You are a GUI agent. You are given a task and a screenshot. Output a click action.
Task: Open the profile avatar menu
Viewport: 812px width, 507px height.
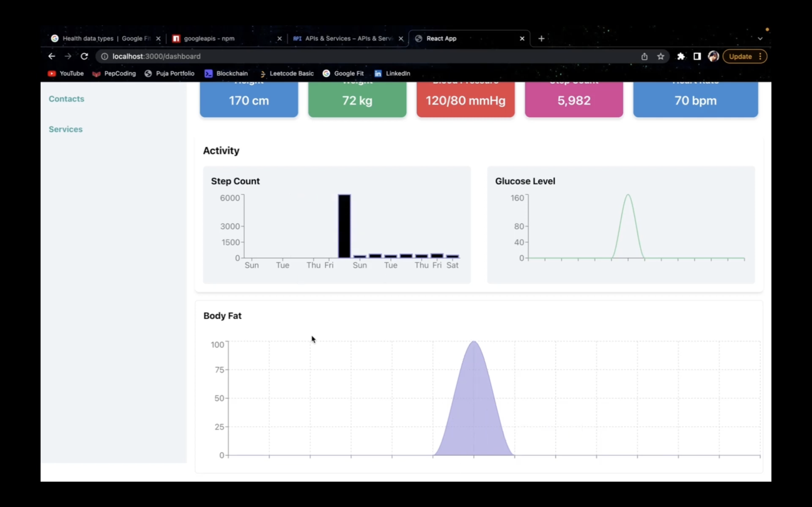click(x=713, y=56)
